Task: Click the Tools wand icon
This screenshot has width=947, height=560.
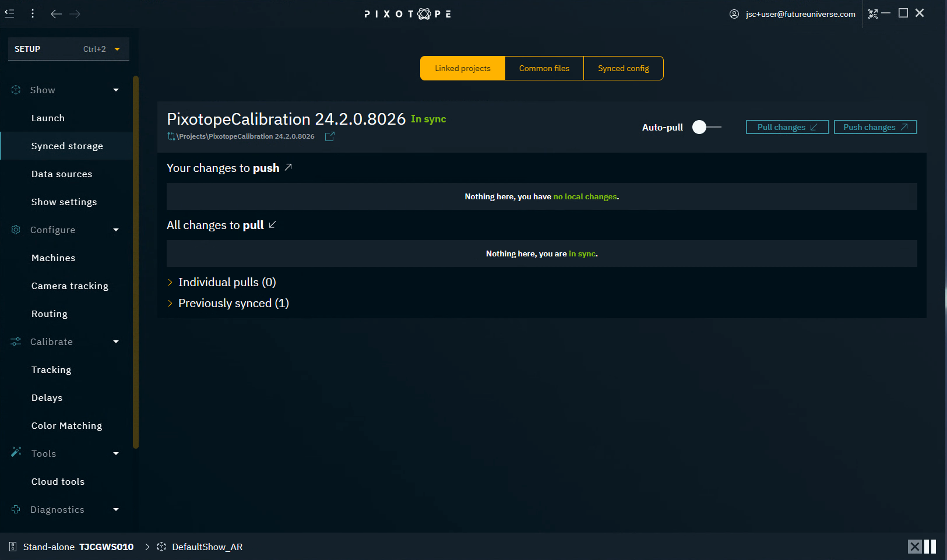Action: [16, 452]
